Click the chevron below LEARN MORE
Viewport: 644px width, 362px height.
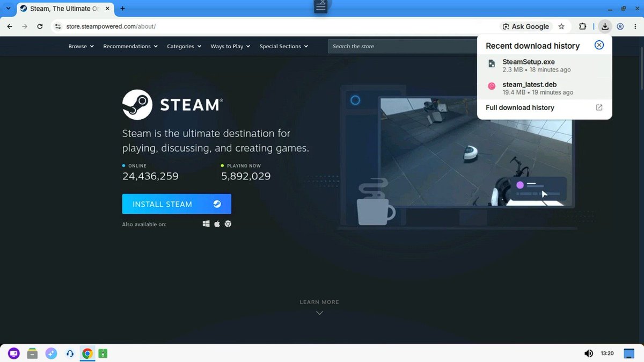coord(319,313)
